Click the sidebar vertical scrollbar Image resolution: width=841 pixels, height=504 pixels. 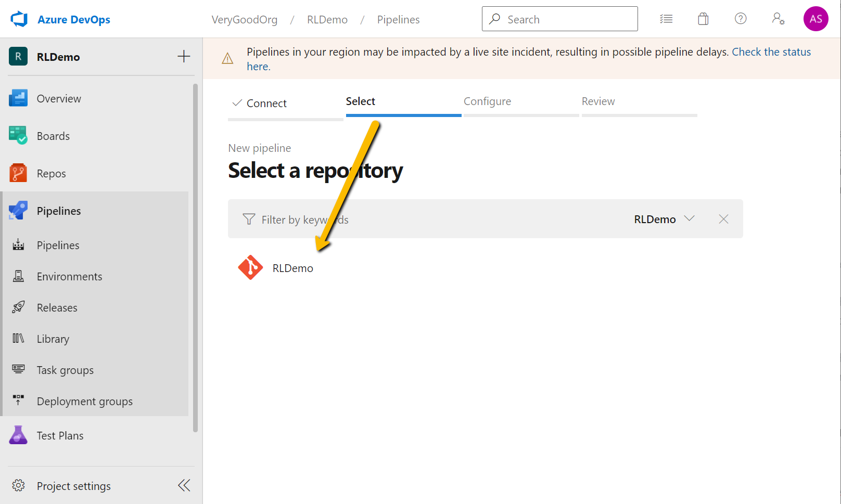click(x=196, y=257)
